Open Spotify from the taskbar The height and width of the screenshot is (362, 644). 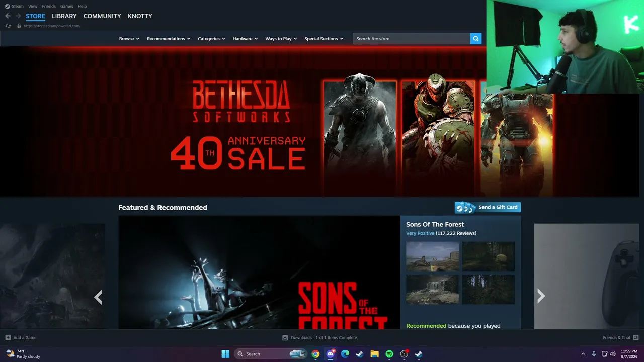click(x=389, y=354)
